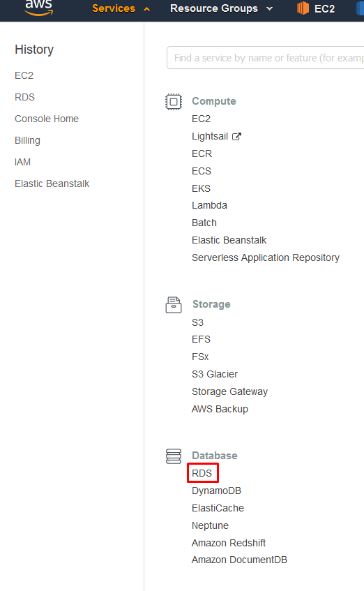Open RDS under Database
The height and width of the screenshot is (591, 364).
[202, 473]
